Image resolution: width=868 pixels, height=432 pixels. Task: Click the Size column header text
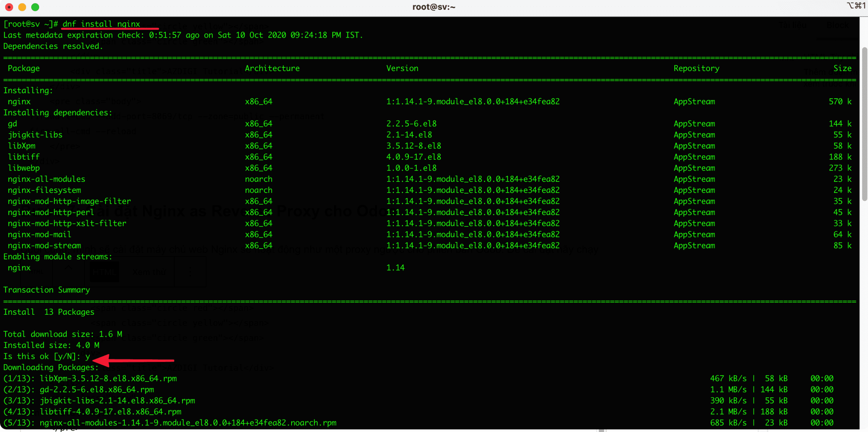pos(842,68)
